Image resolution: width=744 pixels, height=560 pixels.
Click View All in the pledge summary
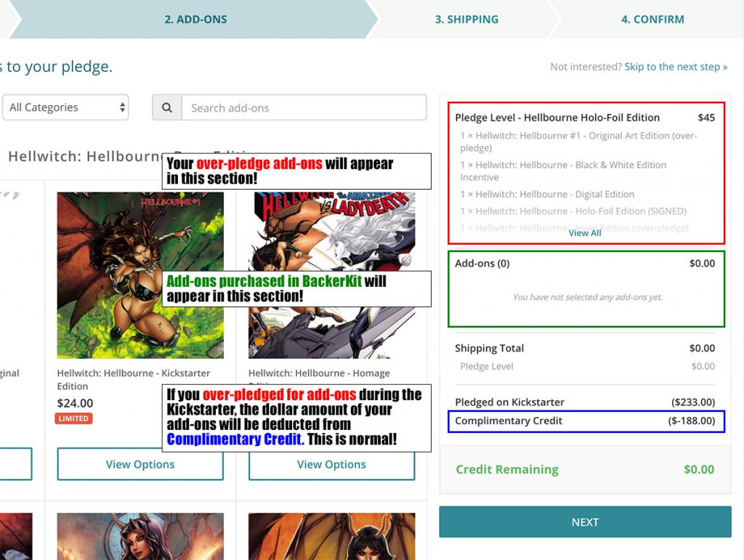(x=585, y=233)
